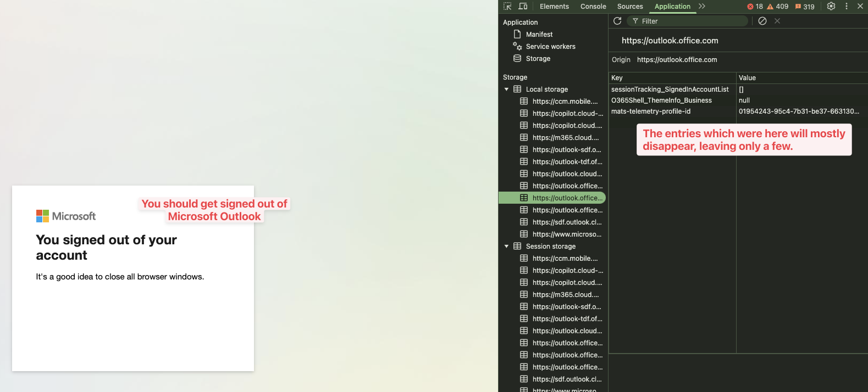Select the sessionTracking_SignedInAccountList row
Viewport: 868px width, 392px height.
coord(670,89)
